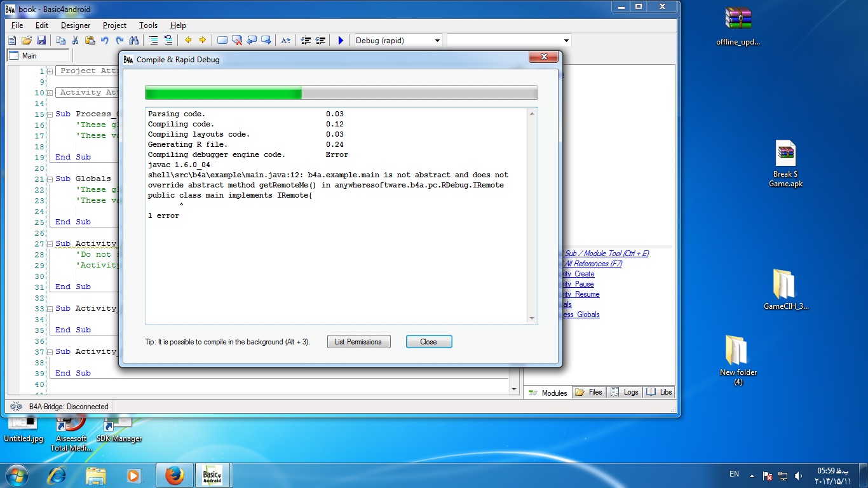Switch to the Libs tab

[659, 392]
